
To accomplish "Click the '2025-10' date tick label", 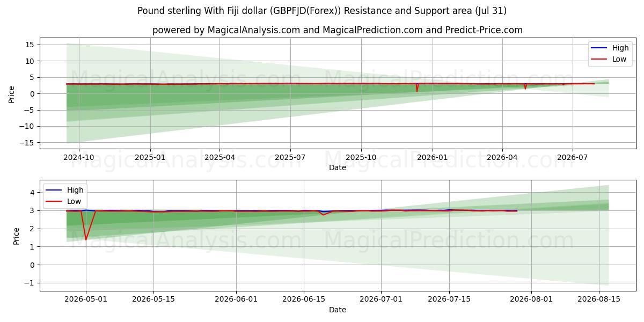I will (x=361, y=157).
